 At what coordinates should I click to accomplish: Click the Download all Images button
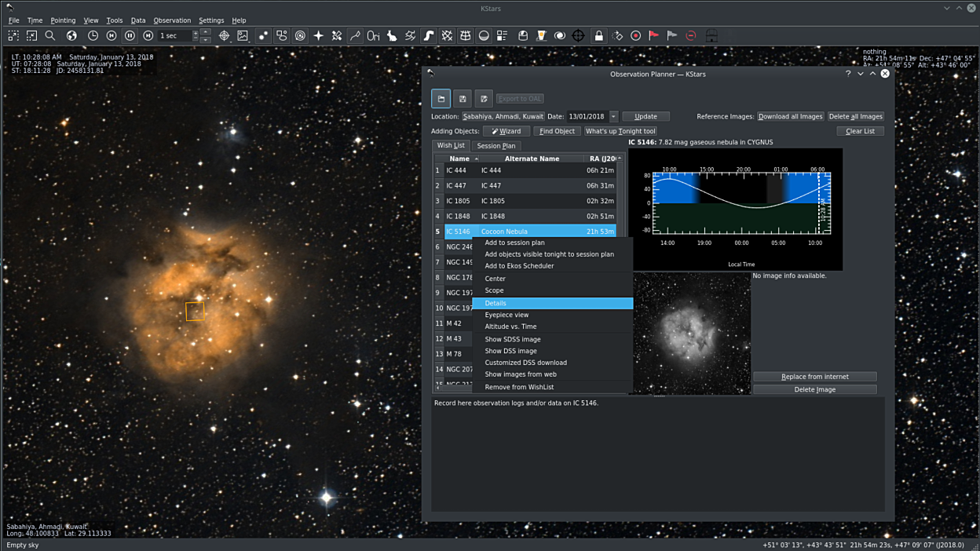[x=790, y=116]
